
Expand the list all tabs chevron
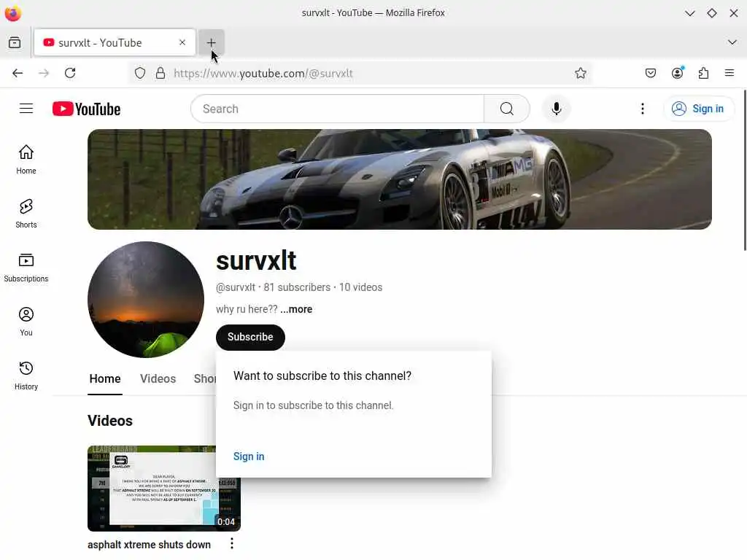click(x=732, y=42)
